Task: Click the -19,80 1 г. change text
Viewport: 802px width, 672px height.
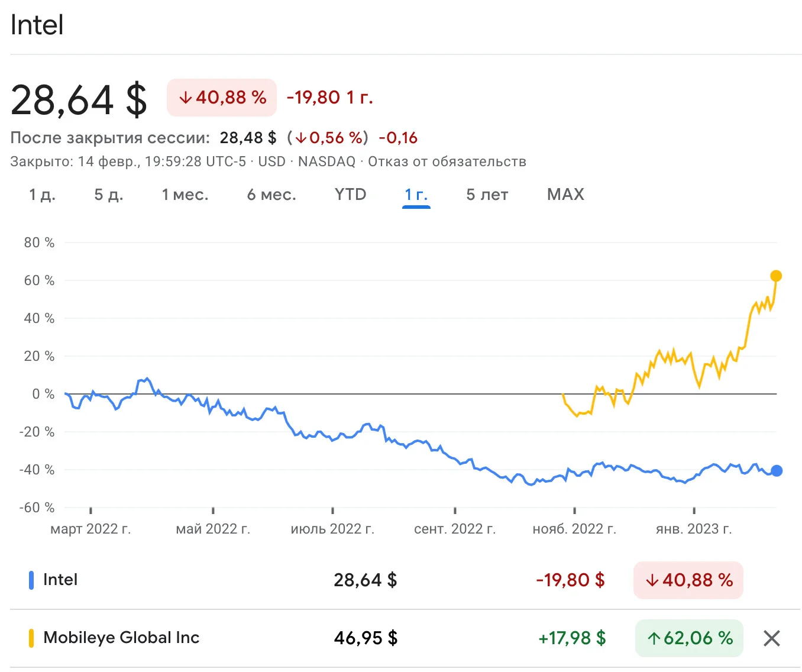Action: pos(330,98)
